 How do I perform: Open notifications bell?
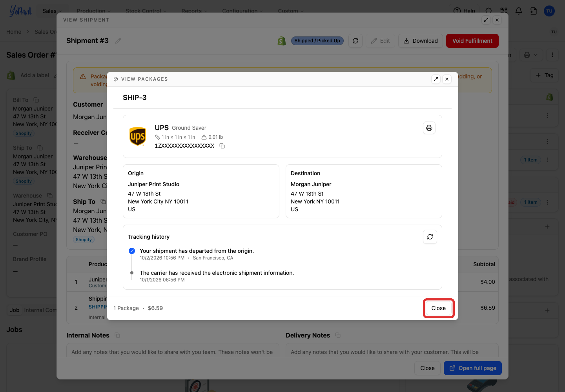[x=519, y=11]
